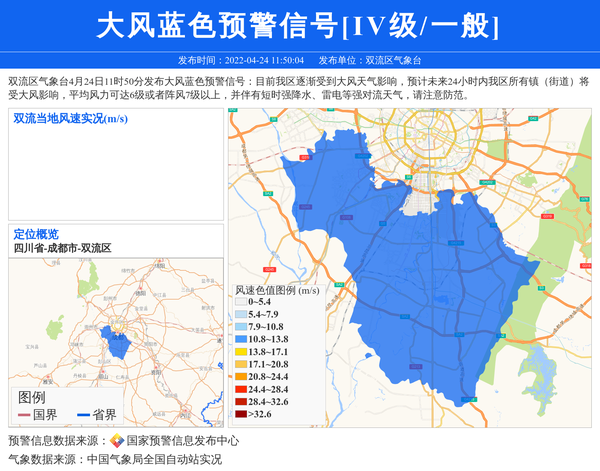
Task: Select the 24.4~28.4 red legend swatch
Action: 241,389
